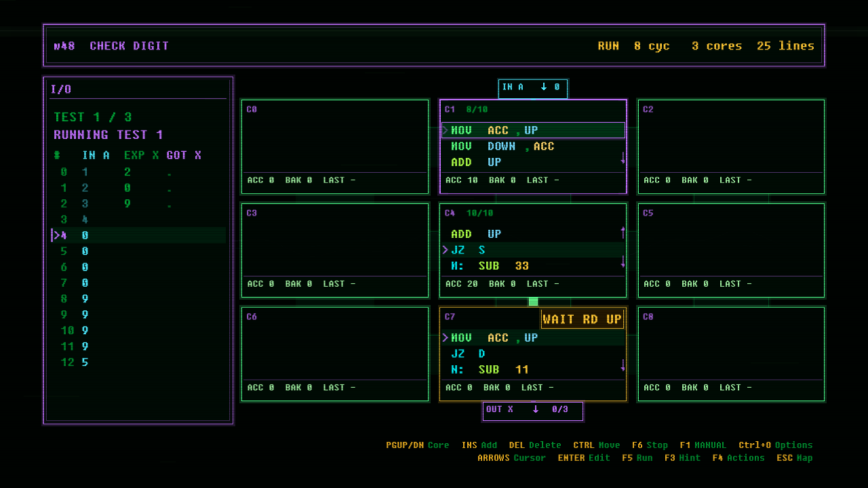Screen dimensions: 868x488
Task: Click the C4 10/10 core header
Action: click(x=469, y=213)
